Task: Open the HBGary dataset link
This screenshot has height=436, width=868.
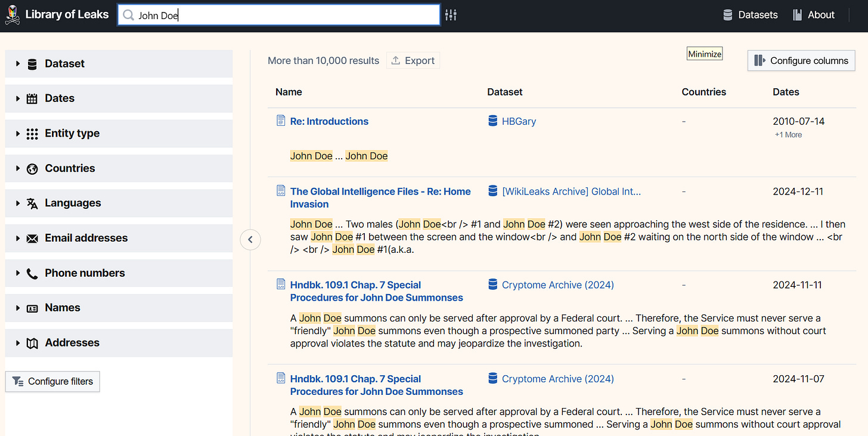Action: pyautogui.click(x=519, y=121)
